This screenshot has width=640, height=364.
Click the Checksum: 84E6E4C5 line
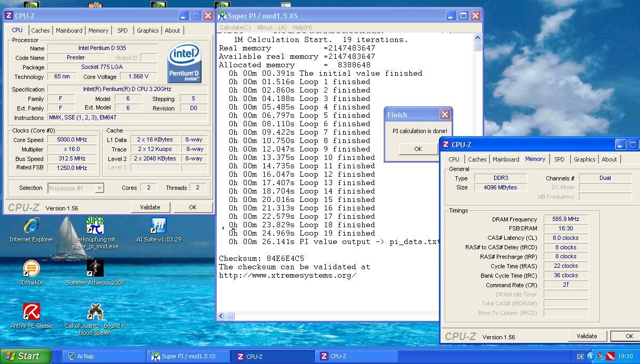[x=262, y=258]
